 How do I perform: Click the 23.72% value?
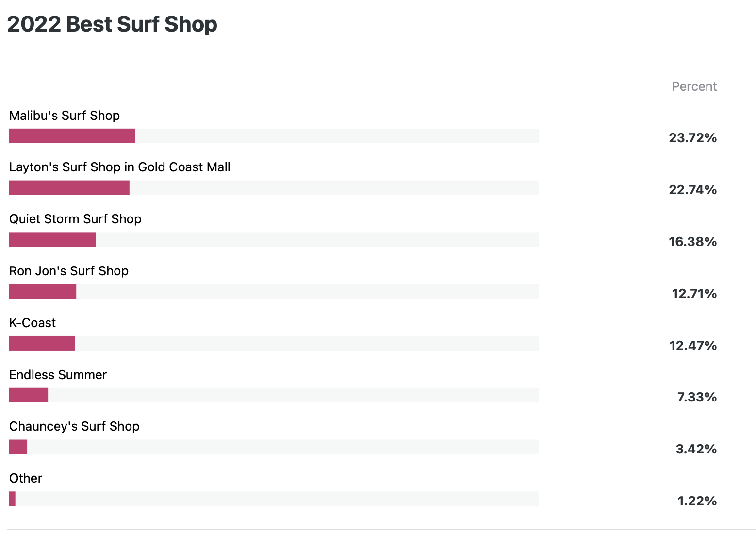tap(692, 138)
